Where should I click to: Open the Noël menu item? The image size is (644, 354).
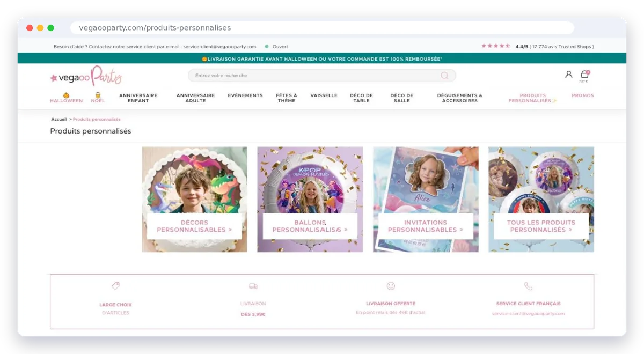pyautogui.click(x=98, y=98)
